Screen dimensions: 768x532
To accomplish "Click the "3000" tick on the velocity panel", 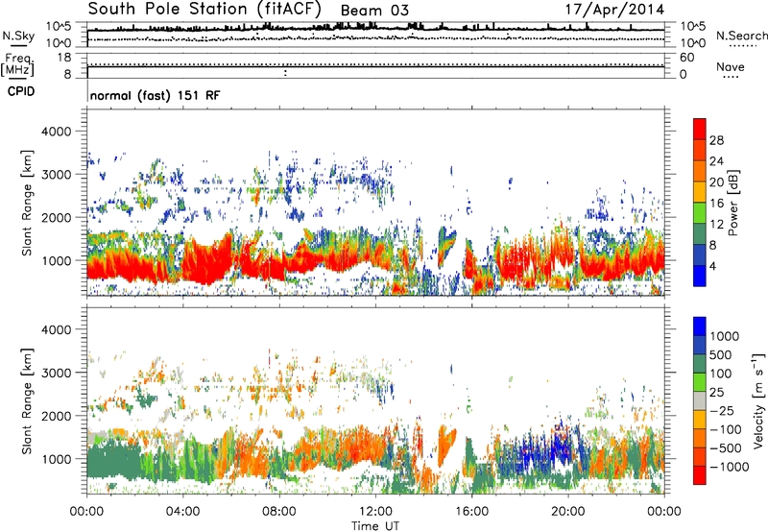I will point(58,373).
